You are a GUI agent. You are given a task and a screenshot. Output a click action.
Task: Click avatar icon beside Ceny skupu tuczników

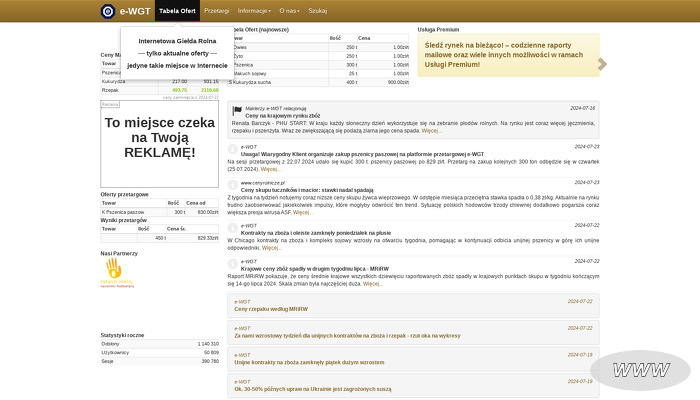click(x=233, y=185)
